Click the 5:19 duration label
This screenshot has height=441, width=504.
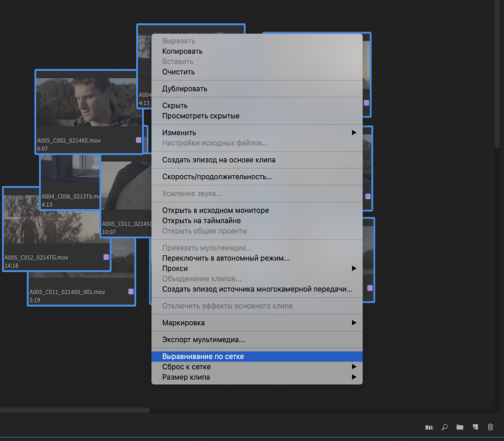pos(34,300)
